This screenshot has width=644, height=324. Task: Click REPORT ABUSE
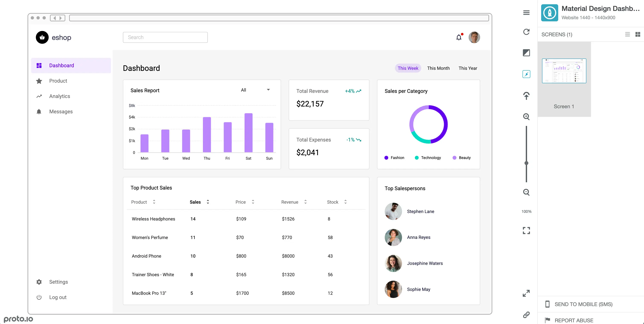coord(574,320)
